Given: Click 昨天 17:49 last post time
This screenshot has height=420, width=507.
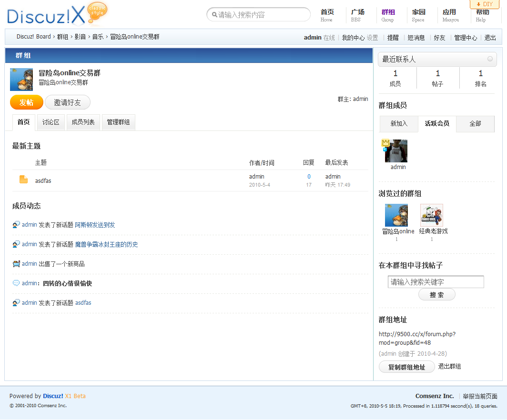Looking at the screenshot, I should pos(337,185).
